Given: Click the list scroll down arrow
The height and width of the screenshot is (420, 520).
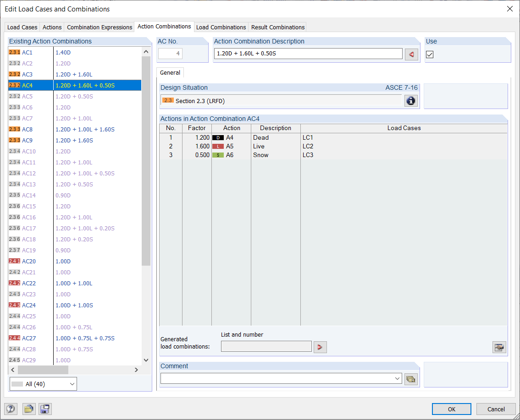Looking at the screenshot, I should click(146, 360).
